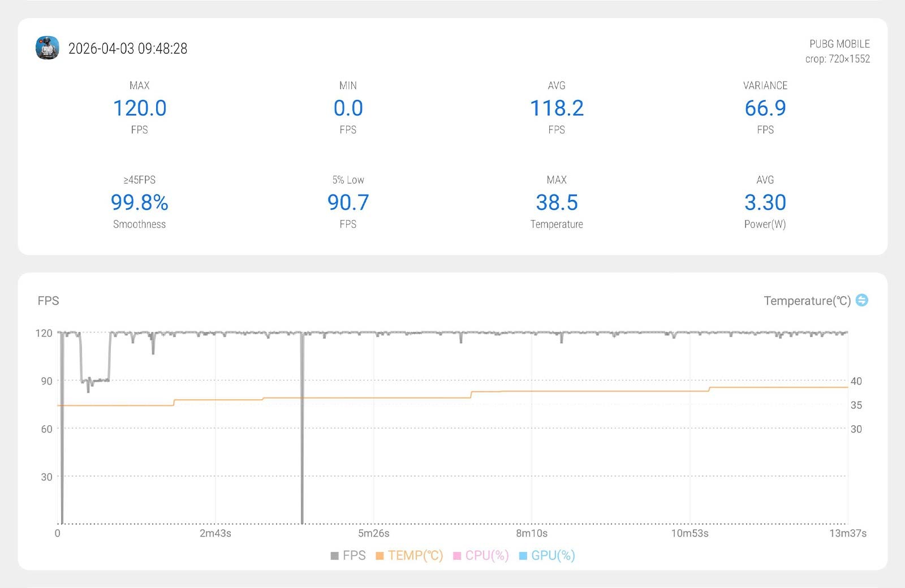
Task: Select the 99.8% smoothness value
Action: click(139, 202)
